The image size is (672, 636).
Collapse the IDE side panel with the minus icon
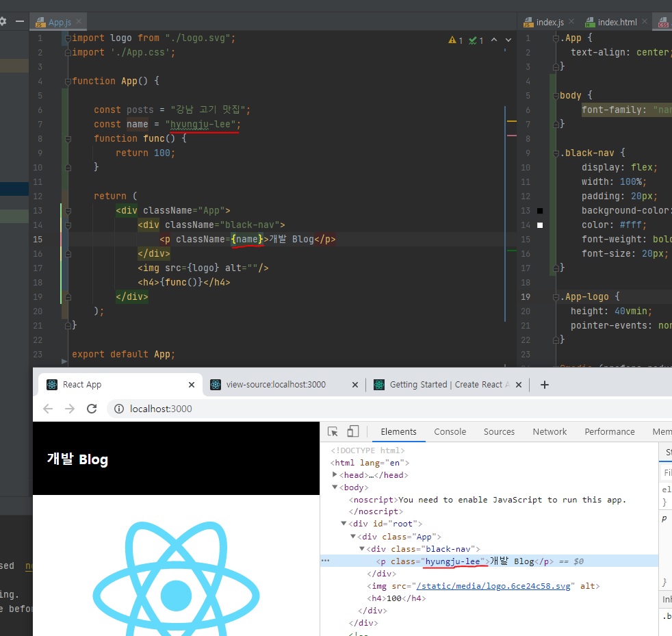point(20,21)
